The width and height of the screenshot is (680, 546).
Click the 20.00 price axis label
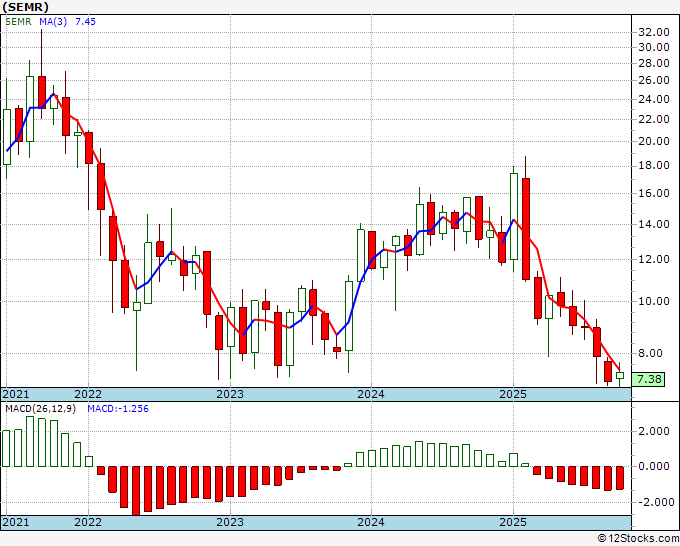point(654,141)
